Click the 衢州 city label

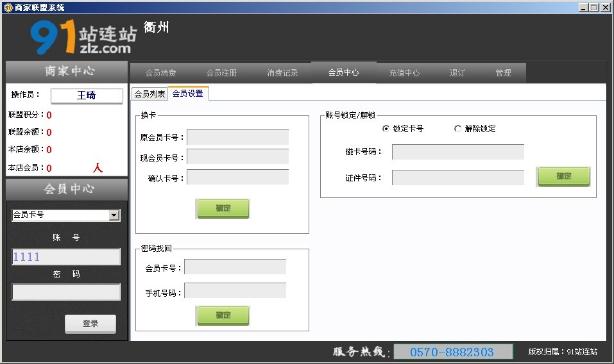(157, 27)
